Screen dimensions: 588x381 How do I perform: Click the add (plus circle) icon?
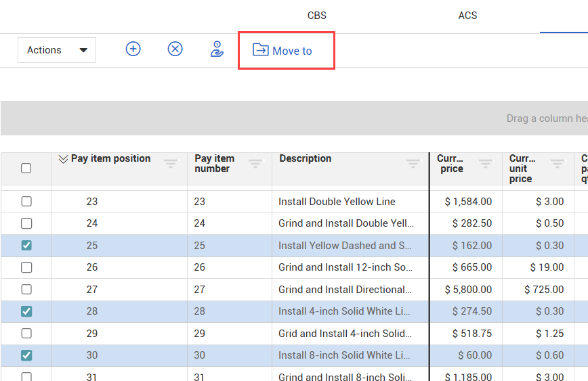[x=133, y=49]
